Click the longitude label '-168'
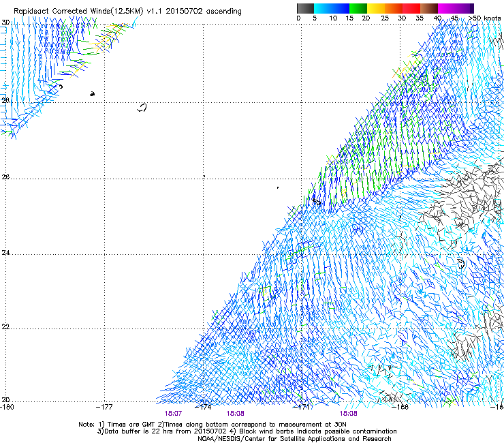This screenshot has width=504, height=443. click(400, 407)
